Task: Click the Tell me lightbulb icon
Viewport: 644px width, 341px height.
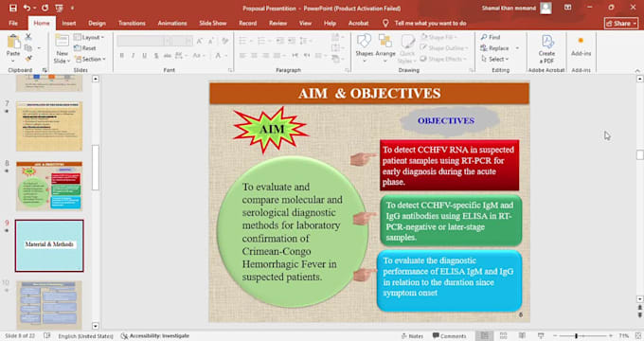Action: 385,23
